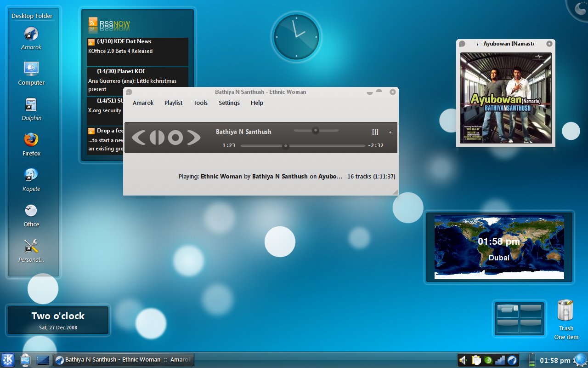Open 'KOffice 2.0 Beta 4 Released' article
Viewport: 588px width, 368px height.
(120, 51)
